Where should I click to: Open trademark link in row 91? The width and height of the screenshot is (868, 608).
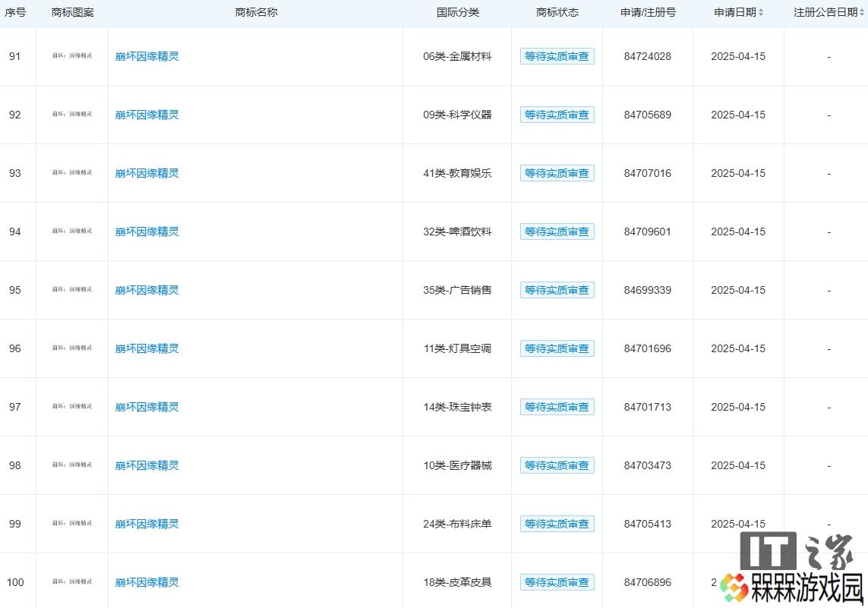click(x=147, y=56)
